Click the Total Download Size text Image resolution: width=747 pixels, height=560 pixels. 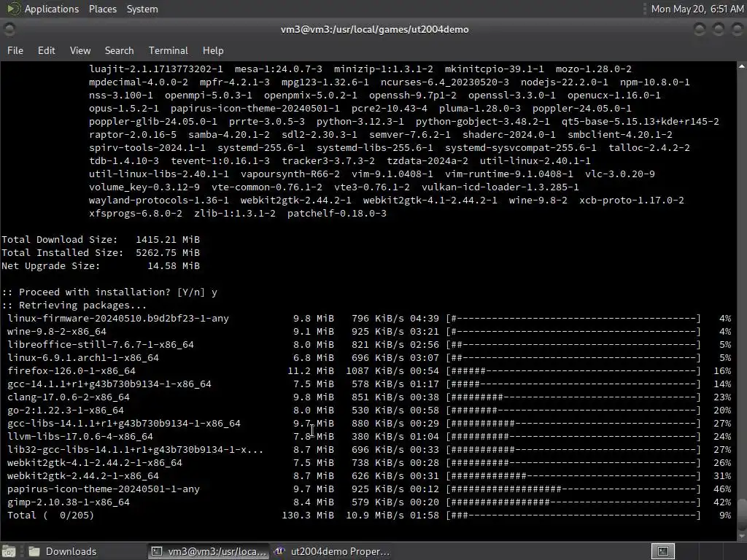(x=101, y=239)
